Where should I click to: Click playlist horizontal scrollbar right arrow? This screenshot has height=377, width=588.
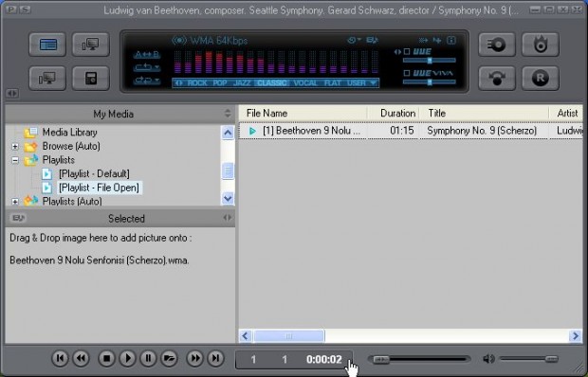tap(576, 336)
